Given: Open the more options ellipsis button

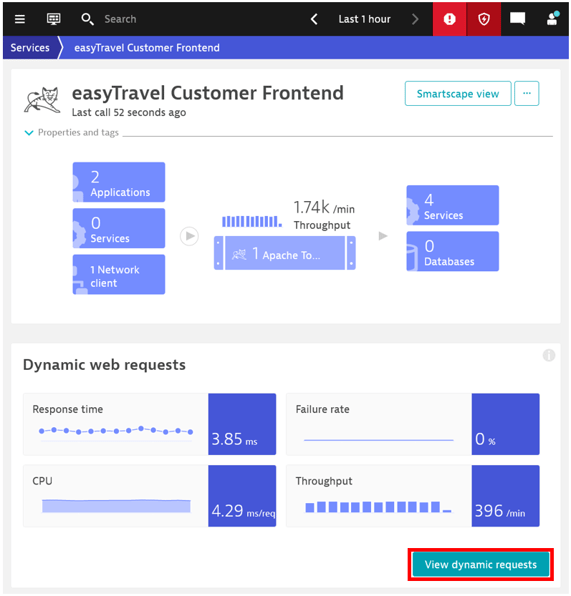Looking at the screenshot, I should tap(527, 94).
